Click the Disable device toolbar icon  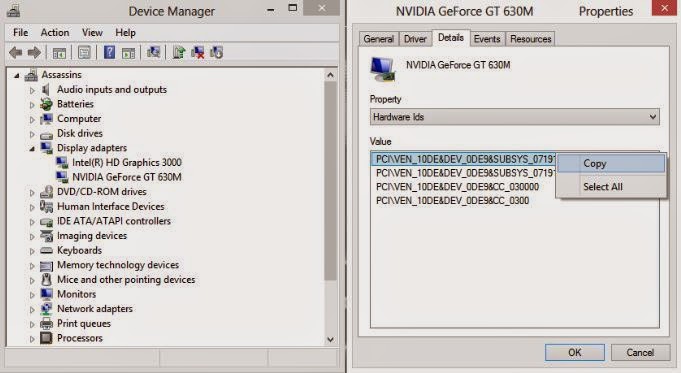[216, 53]
